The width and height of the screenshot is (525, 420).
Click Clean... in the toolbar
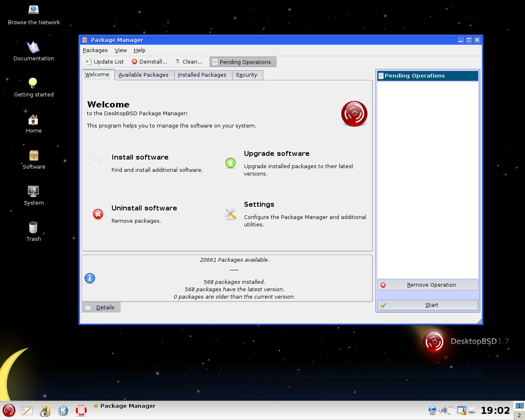(189, 62)
